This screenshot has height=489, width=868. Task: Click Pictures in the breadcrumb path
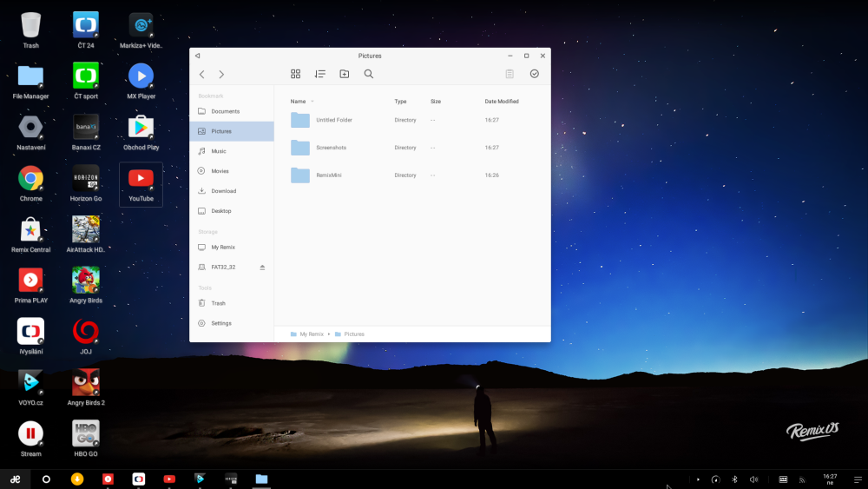click(349, 334)
